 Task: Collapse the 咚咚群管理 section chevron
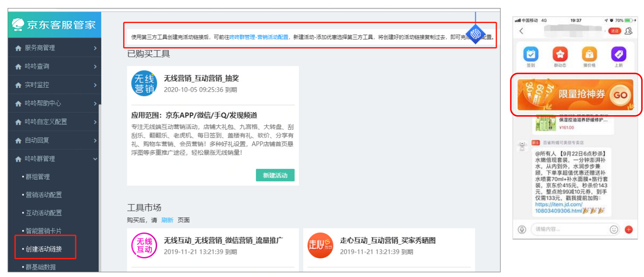point(95,159)
